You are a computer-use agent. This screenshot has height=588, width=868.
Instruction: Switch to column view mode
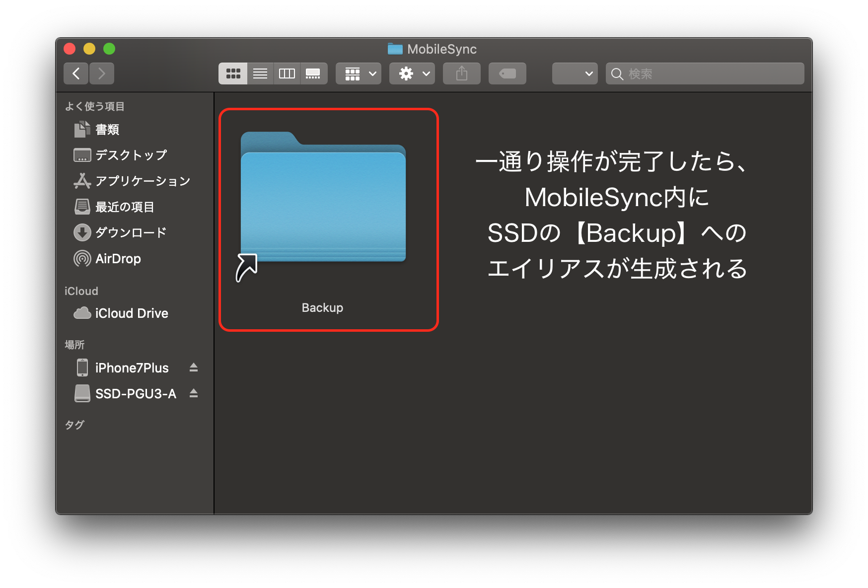point(287,73)
